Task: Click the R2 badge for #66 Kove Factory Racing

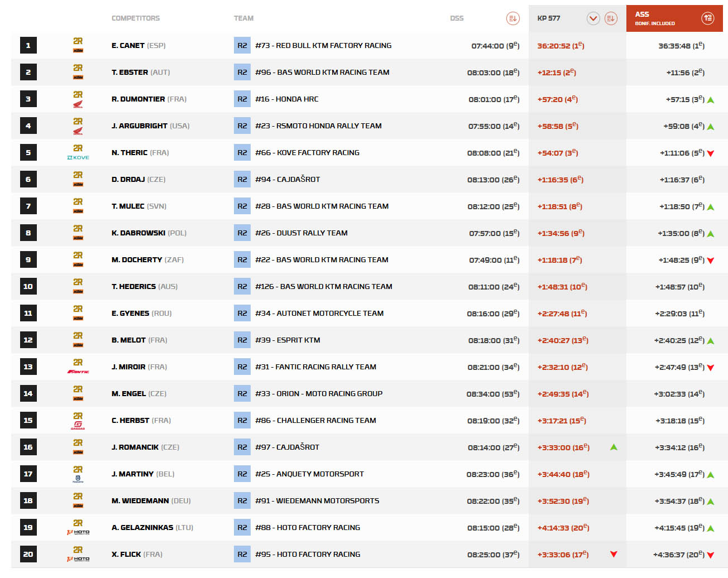Action: point(242,153)
